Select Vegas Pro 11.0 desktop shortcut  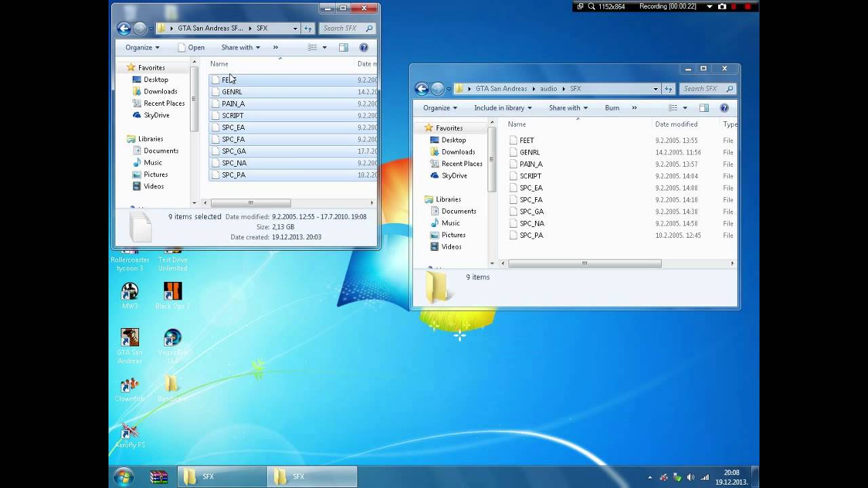pyautogui.click(x=172, y=346)
